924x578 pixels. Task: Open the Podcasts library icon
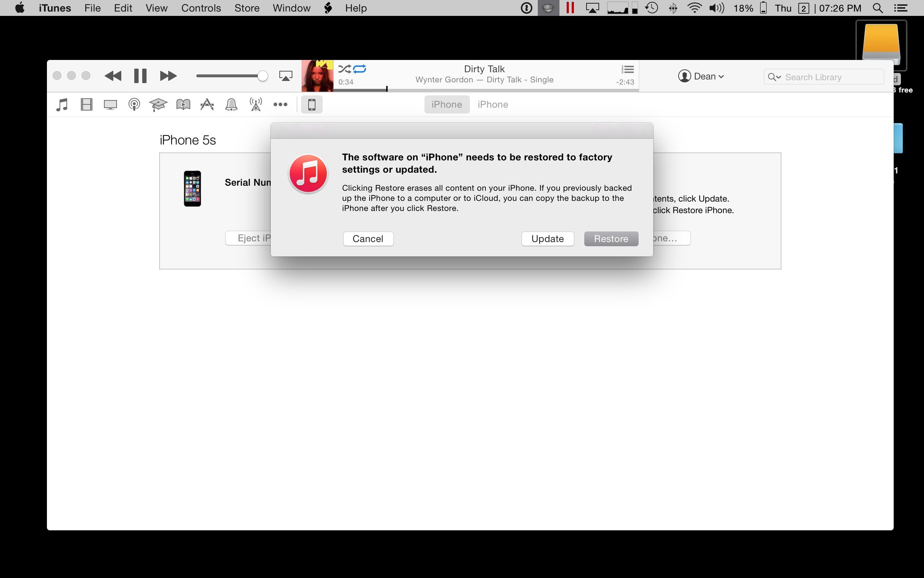pos(134,104)
